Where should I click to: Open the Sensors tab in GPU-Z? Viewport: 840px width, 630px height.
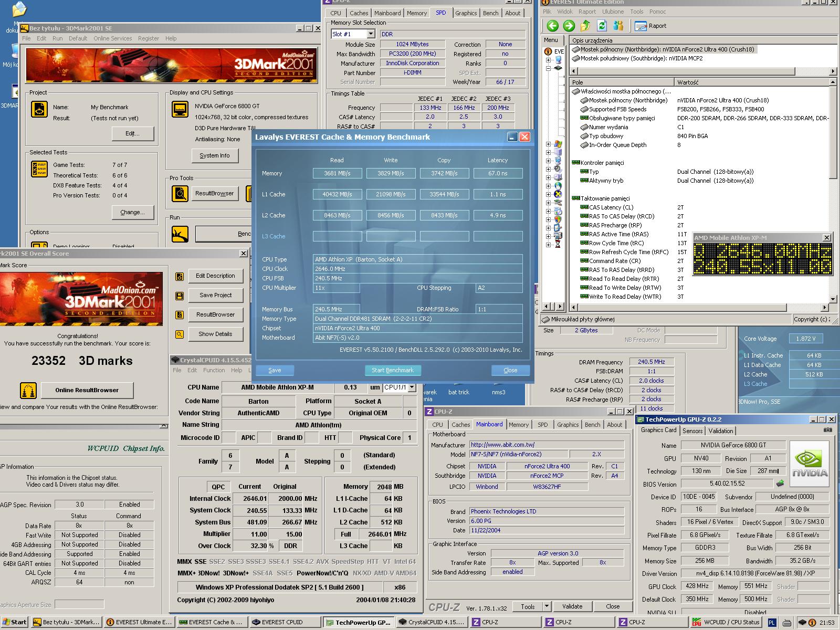point(692,430)
